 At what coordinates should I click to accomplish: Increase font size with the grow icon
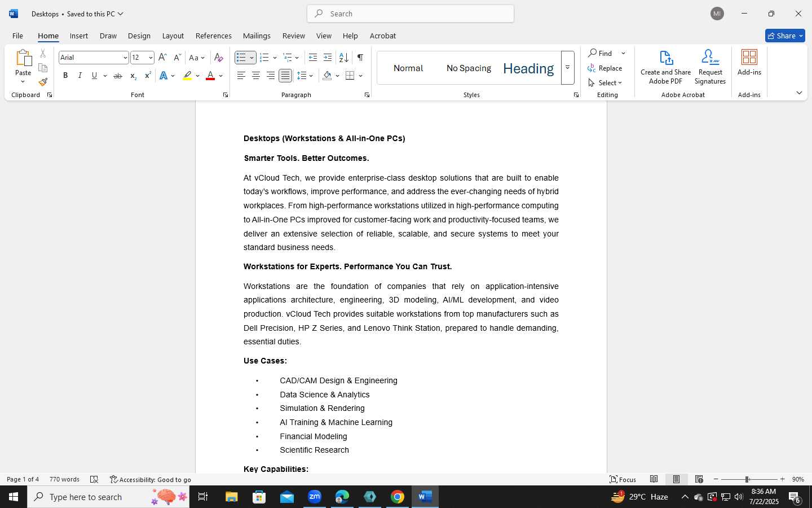pyautogui.click(x=162, y=58)
